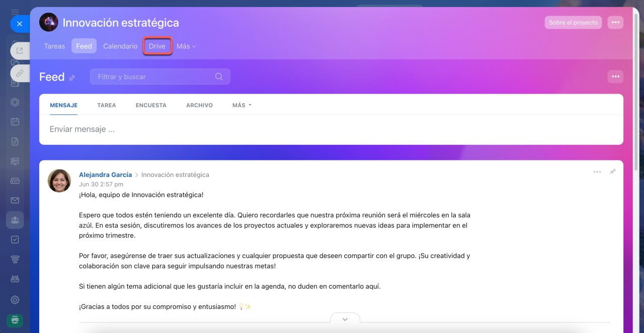Open the Drive tab
This screenshot has width=644, height=333.
tap(157, 46)
